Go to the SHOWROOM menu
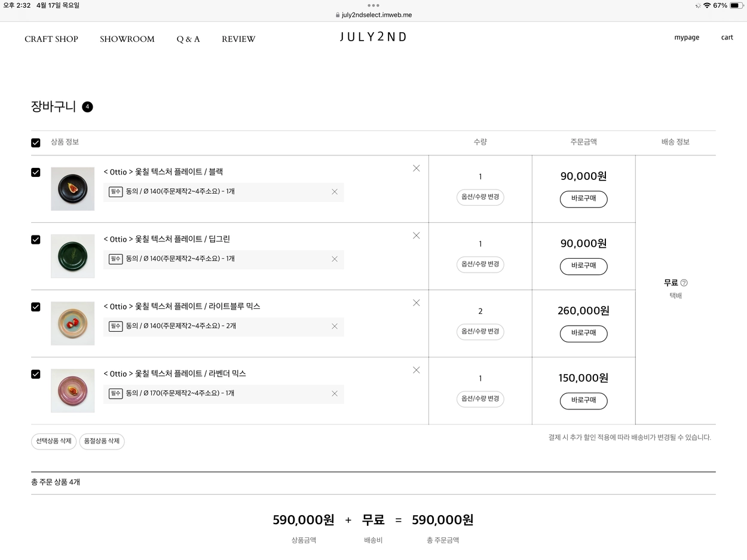 click(127, 39)
